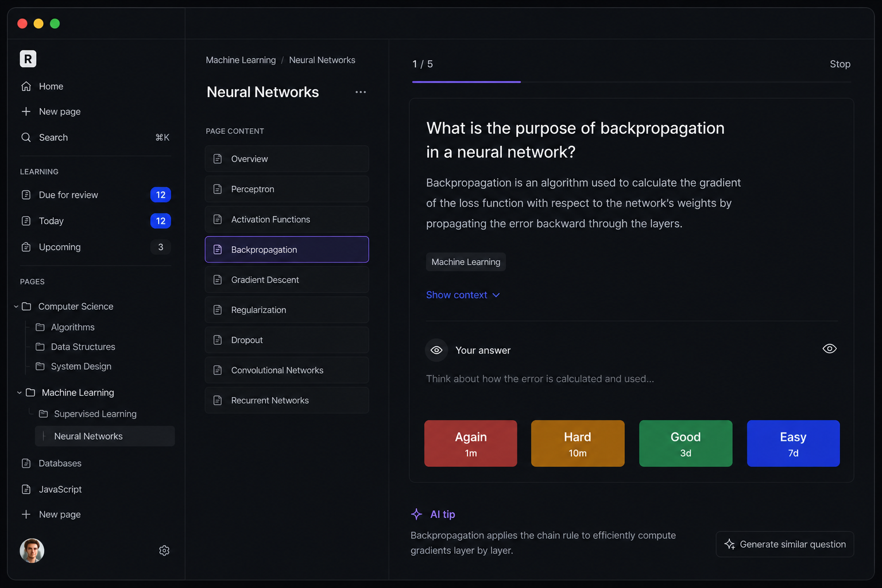Click the Home icon in sidebar

click(x=26, y=86)
